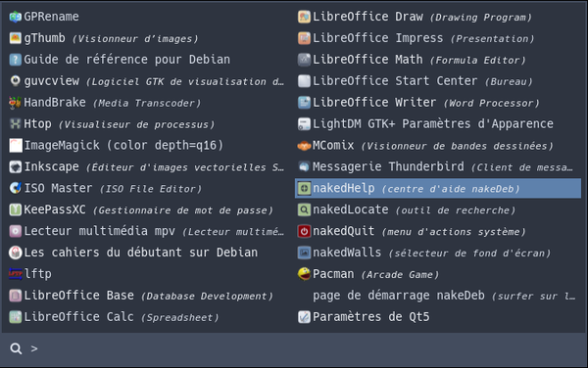
Task: Click the lftp icon
Action: coord(16,274)
